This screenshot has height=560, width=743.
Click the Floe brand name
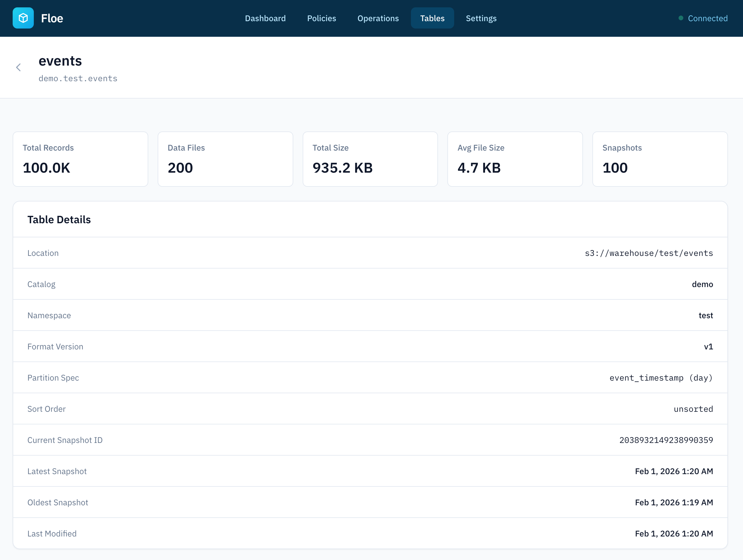(x=52, y=18)
